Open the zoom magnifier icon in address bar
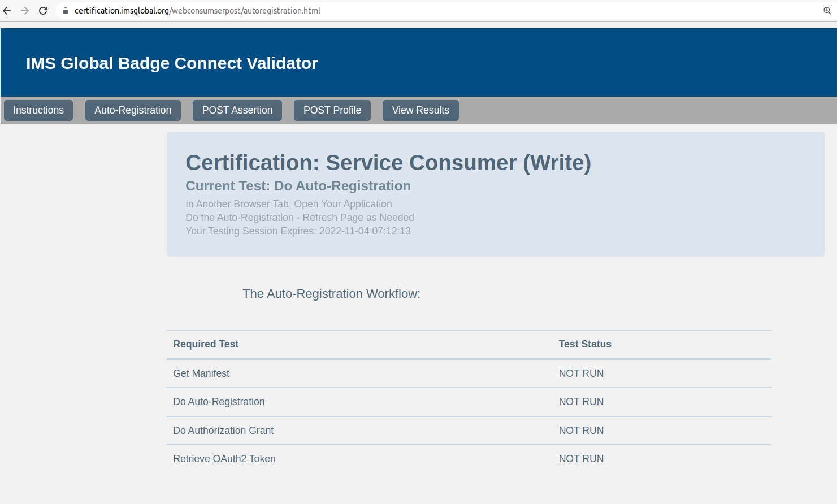This screenshot has width=837, height=504. (x=827, y=11)
